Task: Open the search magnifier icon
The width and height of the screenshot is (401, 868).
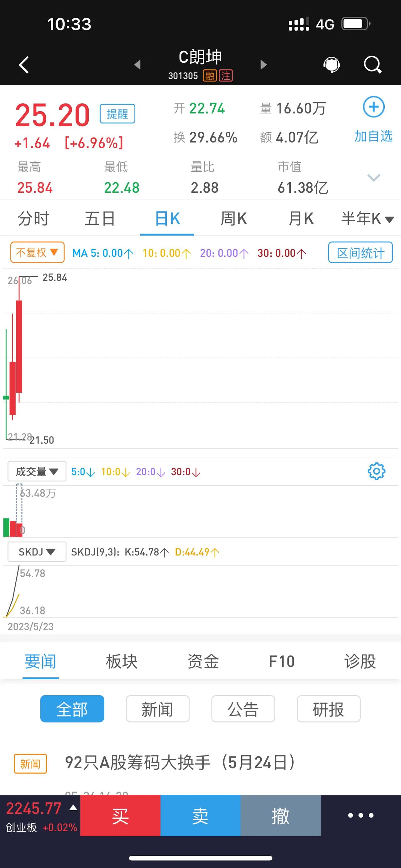Action: pyautogui.click(x=373, y=65)
